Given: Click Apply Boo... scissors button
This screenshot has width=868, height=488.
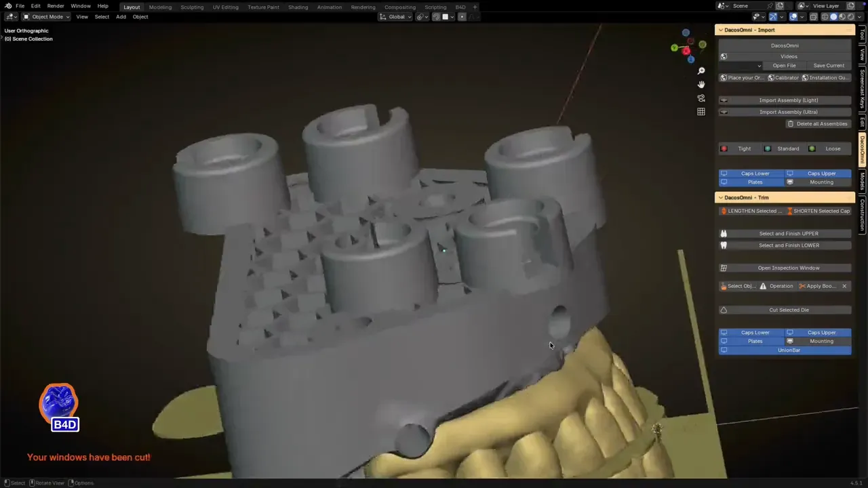Looking at the screenshot, I should click(x=817, y=286).
